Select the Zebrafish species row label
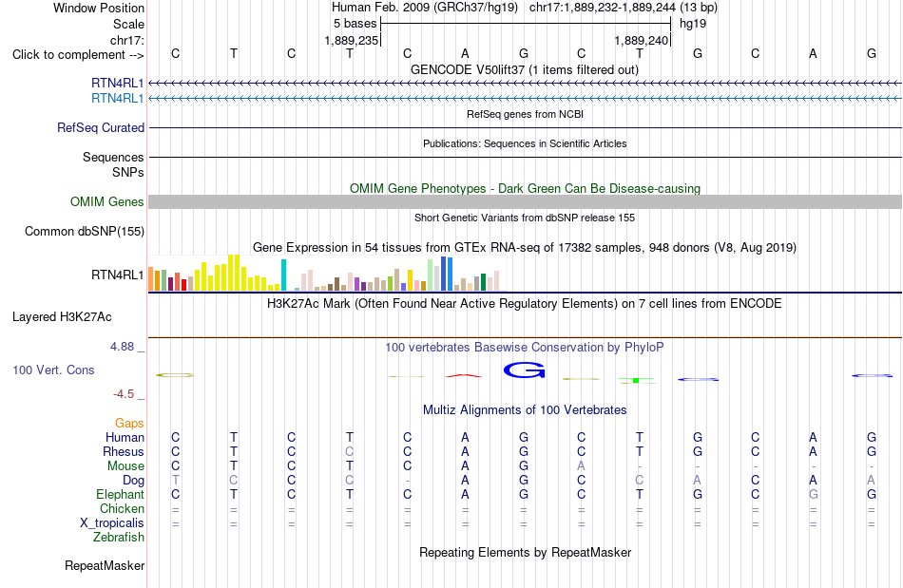903x588 pixels. pyautogui.click(x=119, y=537)
